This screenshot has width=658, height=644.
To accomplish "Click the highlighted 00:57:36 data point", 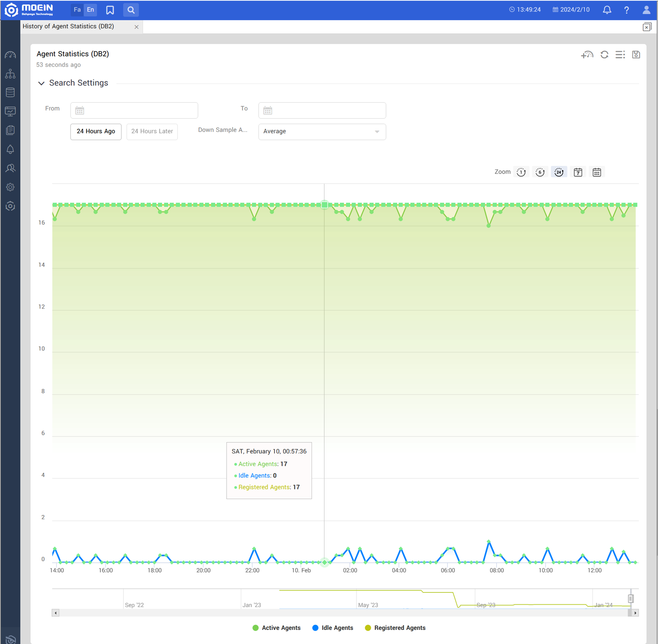I will point(324,205).
